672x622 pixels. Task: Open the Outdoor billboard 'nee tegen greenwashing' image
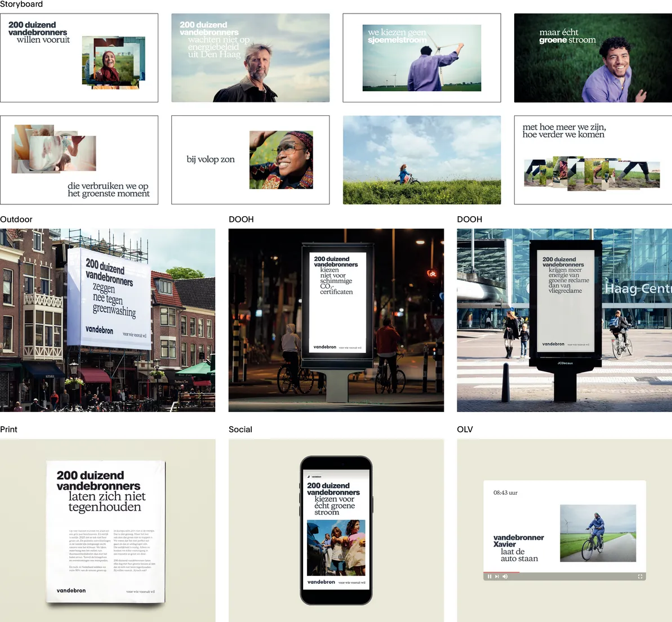(x=108, y=320)
